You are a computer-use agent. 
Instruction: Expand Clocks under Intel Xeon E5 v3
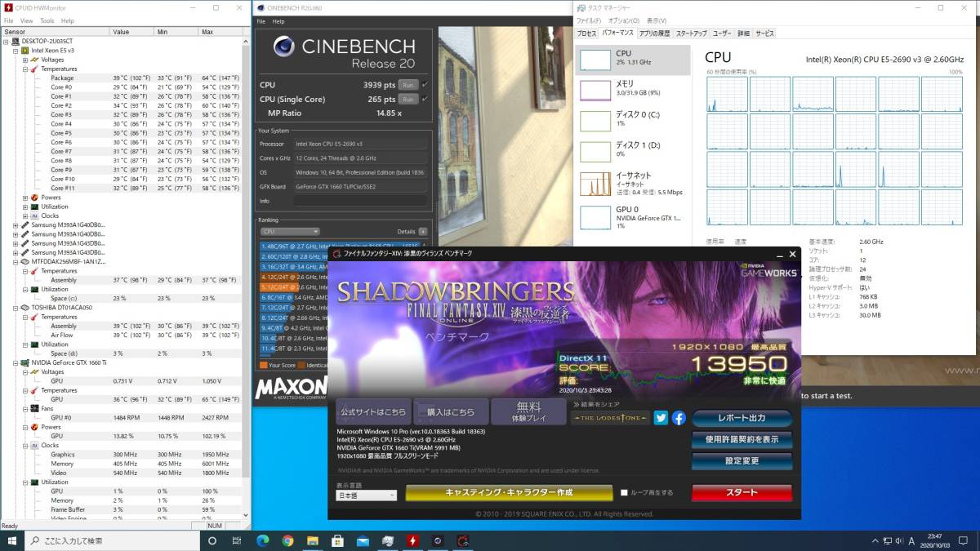[24, 216]
